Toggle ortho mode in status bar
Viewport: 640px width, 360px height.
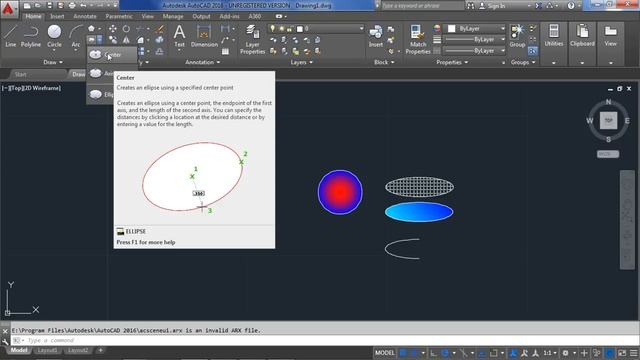pyautogui.click(x=433, y=353)
